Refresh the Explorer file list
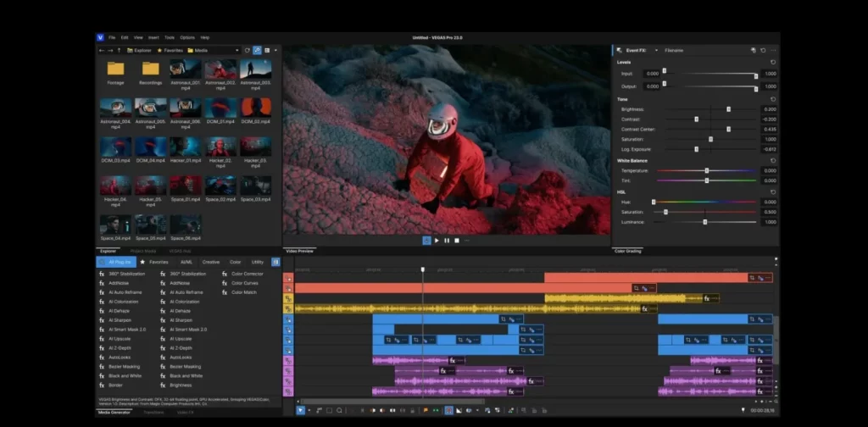This screenshot has height=427, width=868. [248, 50]
